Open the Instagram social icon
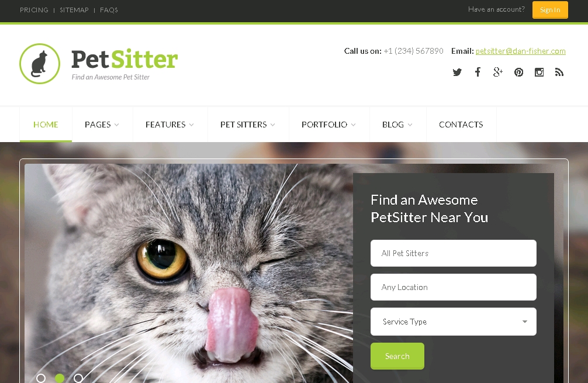 (539, 72)
